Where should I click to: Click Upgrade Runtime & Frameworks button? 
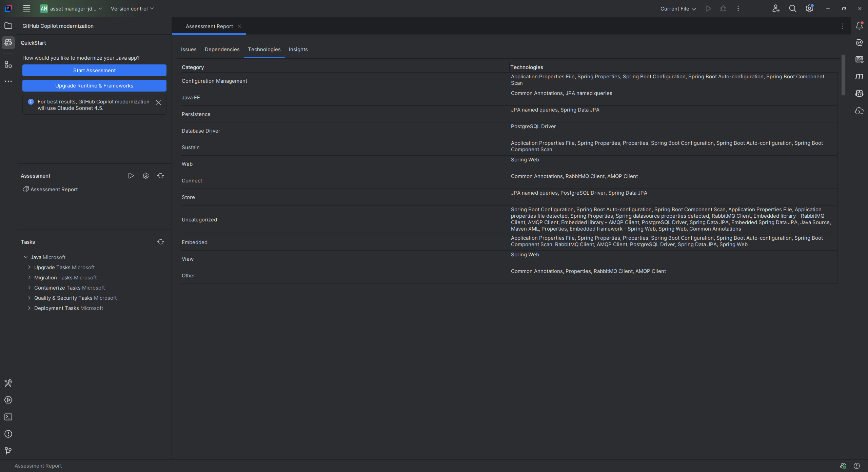point(94,86)
